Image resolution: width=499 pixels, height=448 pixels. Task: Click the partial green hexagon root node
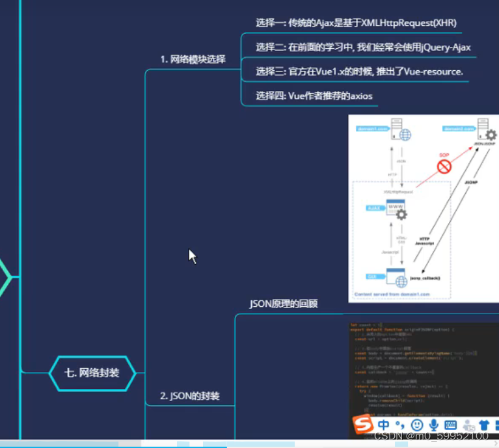tap(5, 277)
